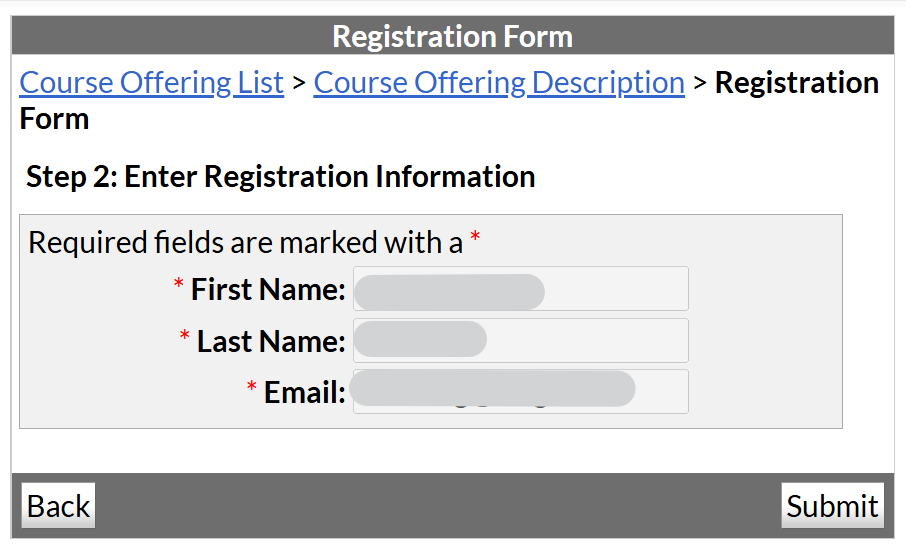The height and width of the screenshot is (551, 906).
Task: Click the Required fields note text
Action: tap(245, 242)
